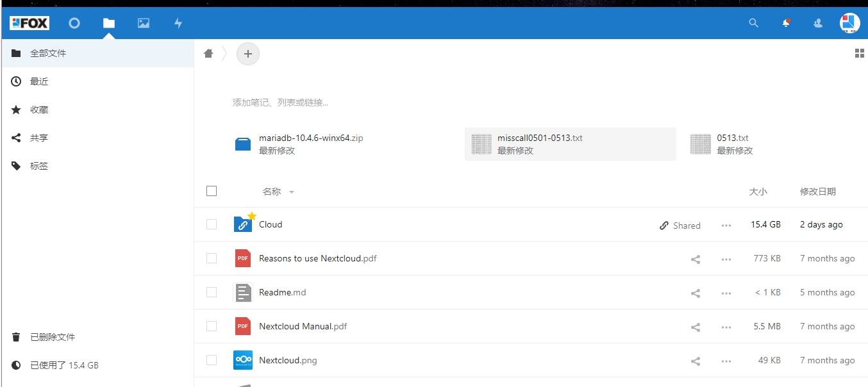This screenshot has width=868, height=387.
Task: Open Recent files in sidebar
Action: (97, 81)
